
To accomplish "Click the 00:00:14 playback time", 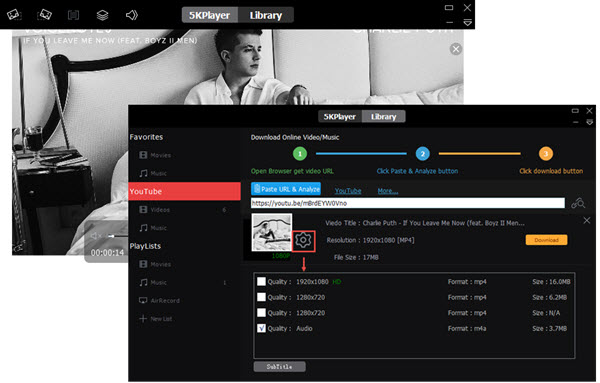I will [107, 253].
